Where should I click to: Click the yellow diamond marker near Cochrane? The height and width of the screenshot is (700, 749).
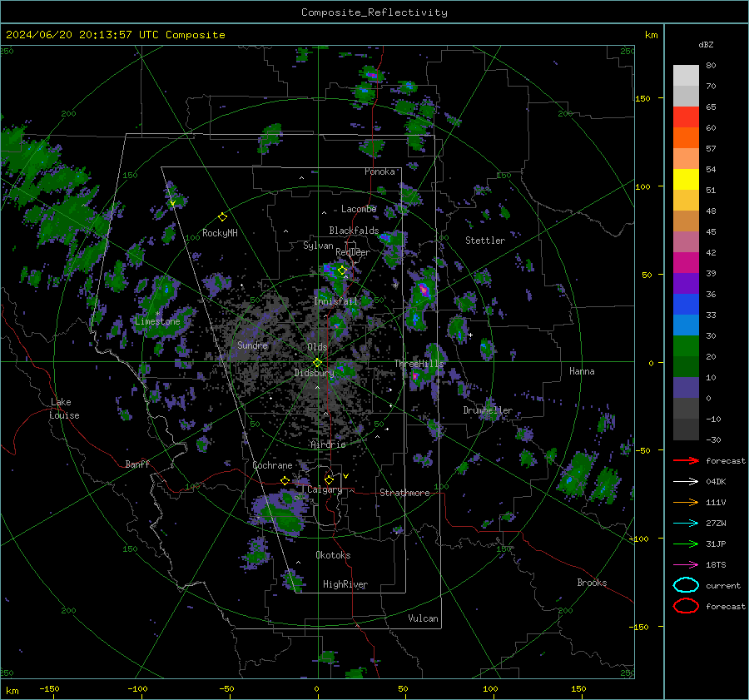click(285, 480)
